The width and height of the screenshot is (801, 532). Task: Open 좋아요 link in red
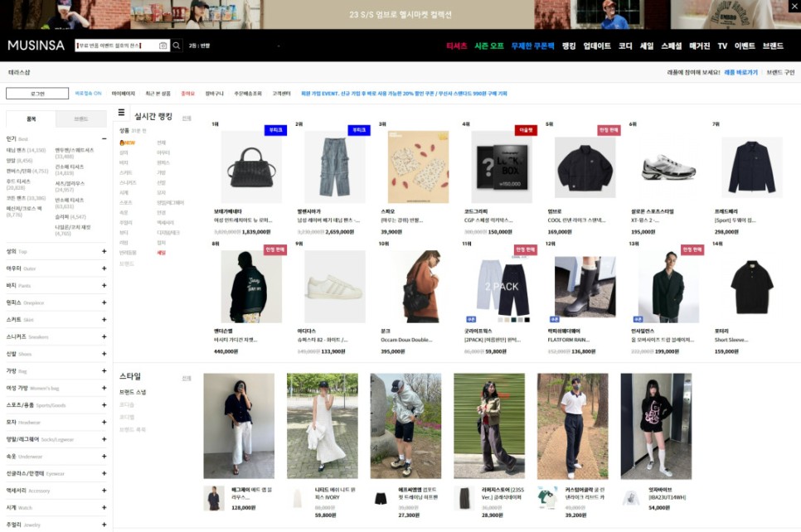coord(188,94)
